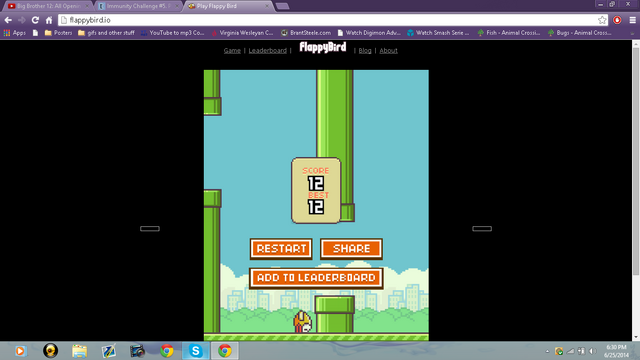The width and height of the screenshot is (640, 360).
Task: Switch to the Immunity Challenge #5 tab
Action: coord(138,6)
